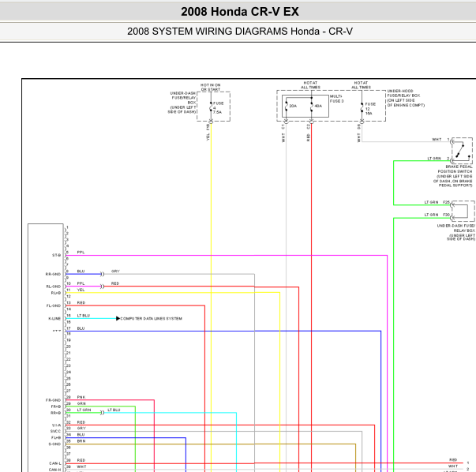Image resolution: width=476 pixels, height=472 pixels.
Task: Select the "SVCC" pin label
Action: (x=55, y=431)
